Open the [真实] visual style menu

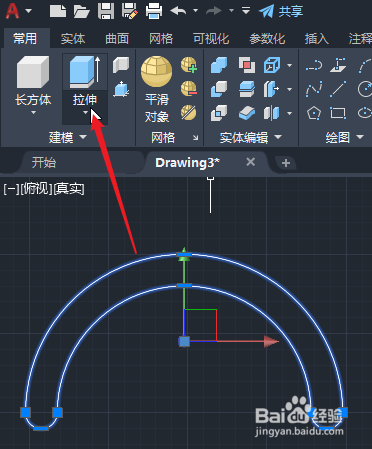[x=69, y=189]
